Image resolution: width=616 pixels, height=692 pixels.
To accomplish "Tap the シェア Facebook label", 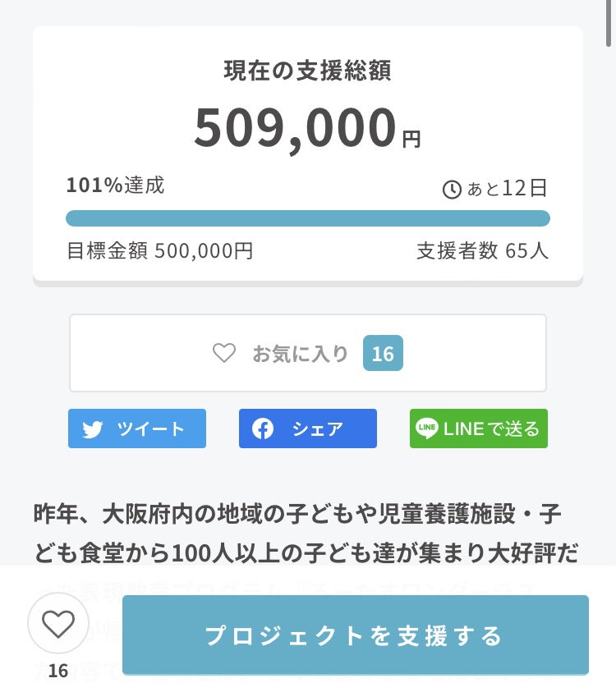I will pos(317,428).
